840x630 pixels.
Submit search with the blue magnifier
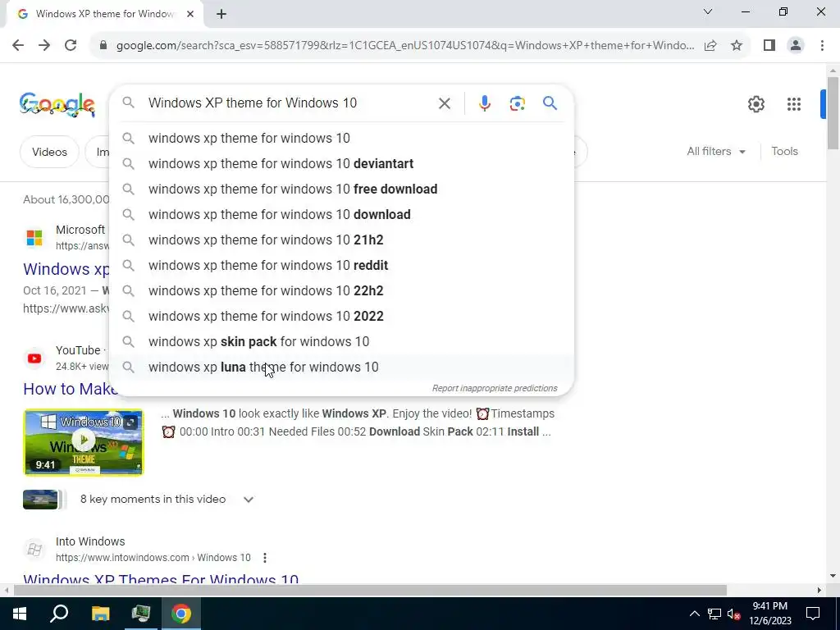point(550,103)
